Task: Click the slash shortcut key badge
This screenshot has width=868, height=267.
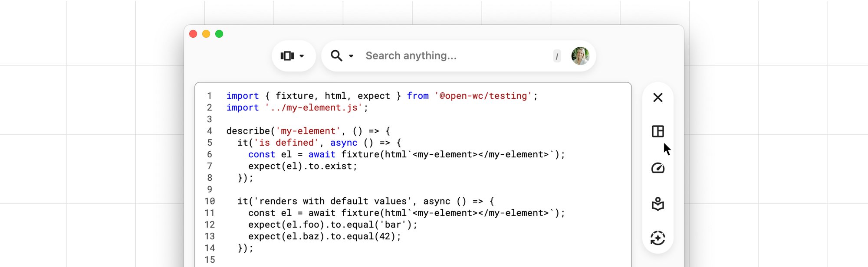Action: 557,56
